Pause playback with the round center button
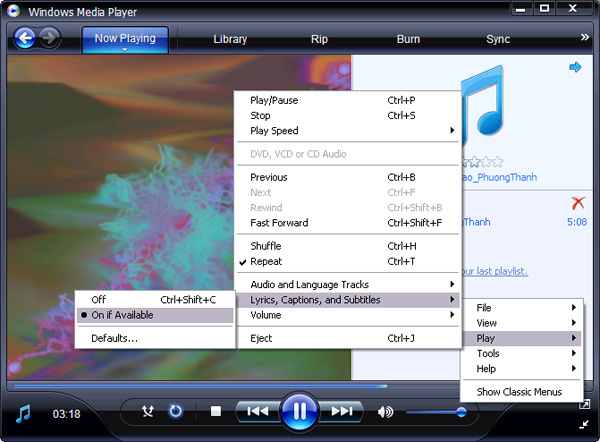 [299, 411]
